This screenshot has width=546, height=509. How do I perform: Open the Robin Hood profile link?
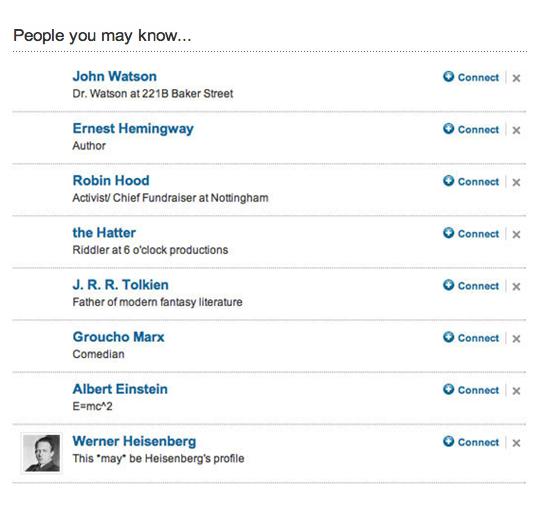[x=111, y=181]
